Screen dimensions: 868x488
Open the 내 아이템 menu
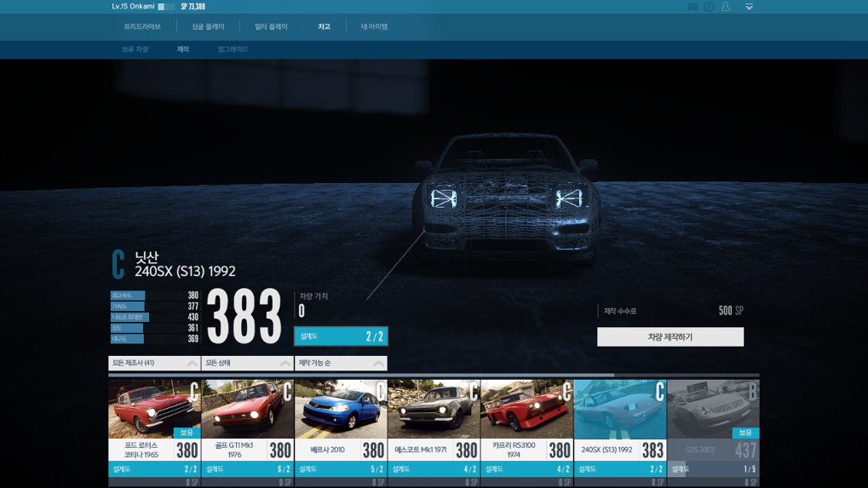(x=374, y=27)
